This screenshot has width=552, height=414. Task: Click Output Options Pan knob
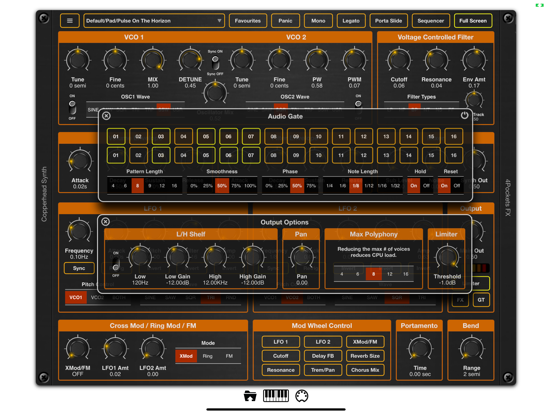coord(302,257)
